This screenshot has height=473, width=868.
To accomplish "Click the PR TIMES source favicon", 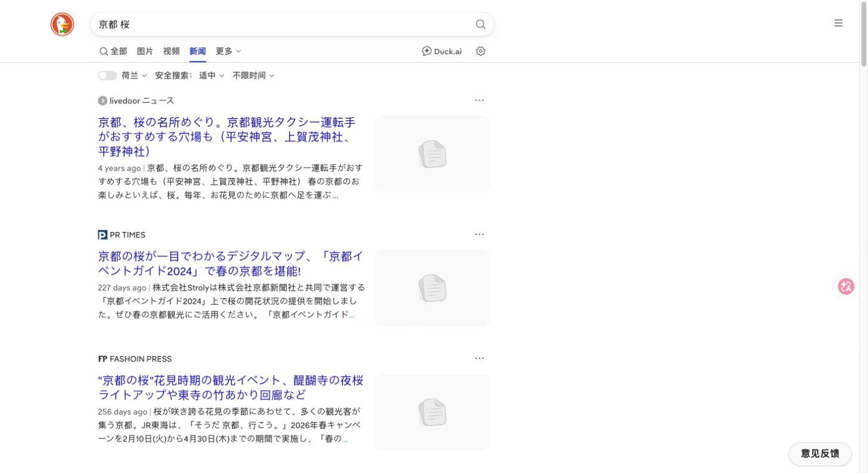I will (x=103, y=235).
